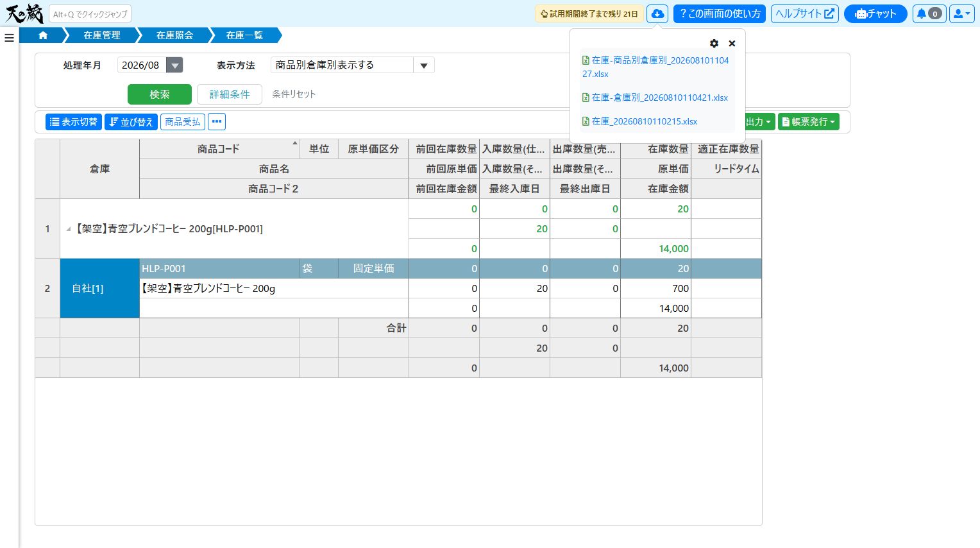Open the 出力 output dropdown

759,121
